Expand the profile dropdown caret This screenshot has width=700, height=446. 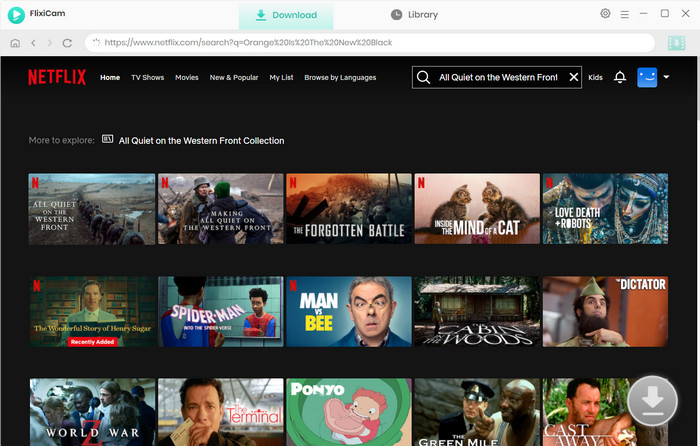(x=666, y=77)
